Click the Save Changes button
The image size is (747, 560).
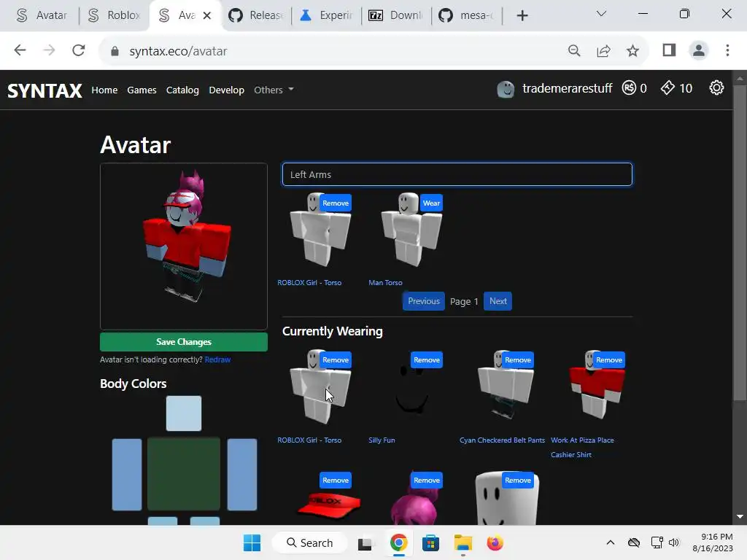[183, 341]
